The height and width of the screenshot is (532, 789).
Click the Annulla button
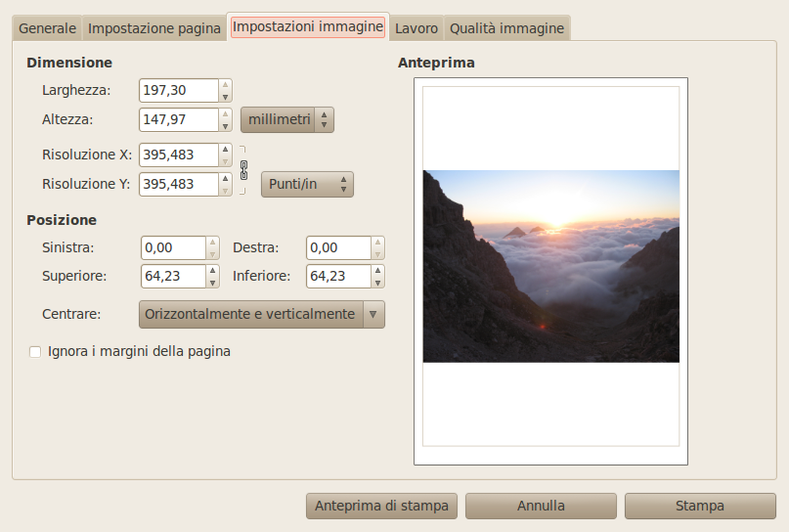pyautogui.click(x=541, y=506)
